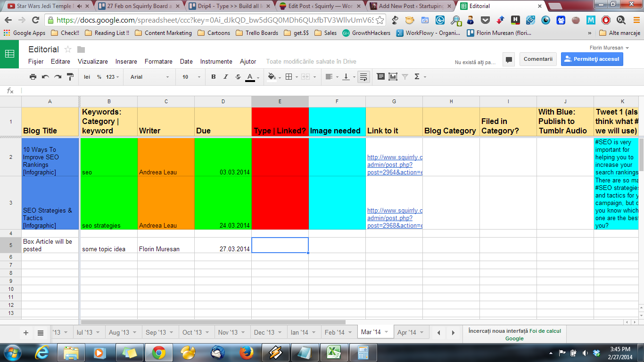Click the undo arrow icon

[x=45, y=77]
